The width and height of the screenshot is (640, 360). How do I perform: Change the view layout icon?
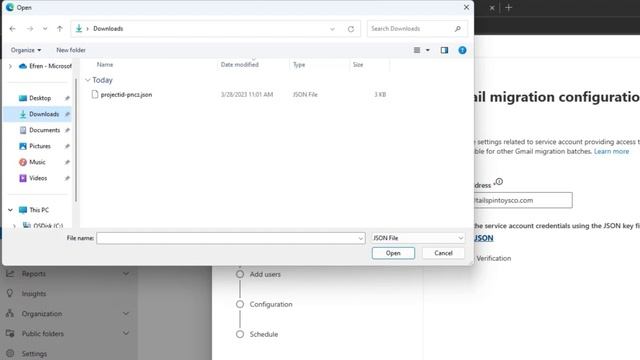click(x=417, y=50)
